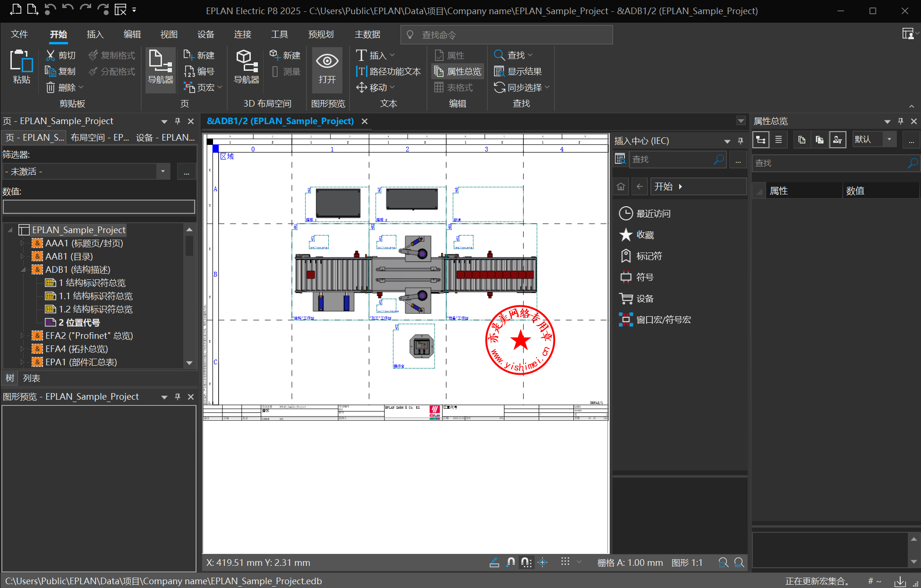Open the 默认 scheme dropdown in properties panel
Image resolution: width=921 pixels, height=588 pixels.
pyautogui.click(x=889, y=140)
